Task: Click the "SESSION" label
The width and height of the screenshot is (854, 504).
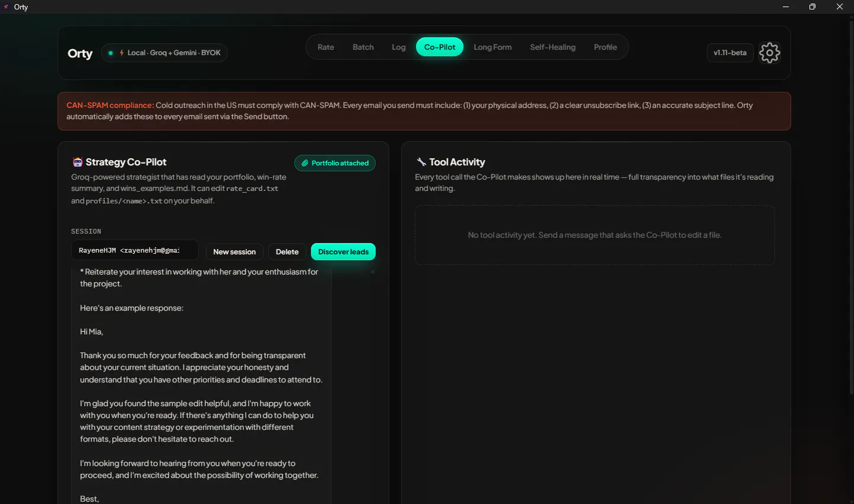Action: point(86,231)
